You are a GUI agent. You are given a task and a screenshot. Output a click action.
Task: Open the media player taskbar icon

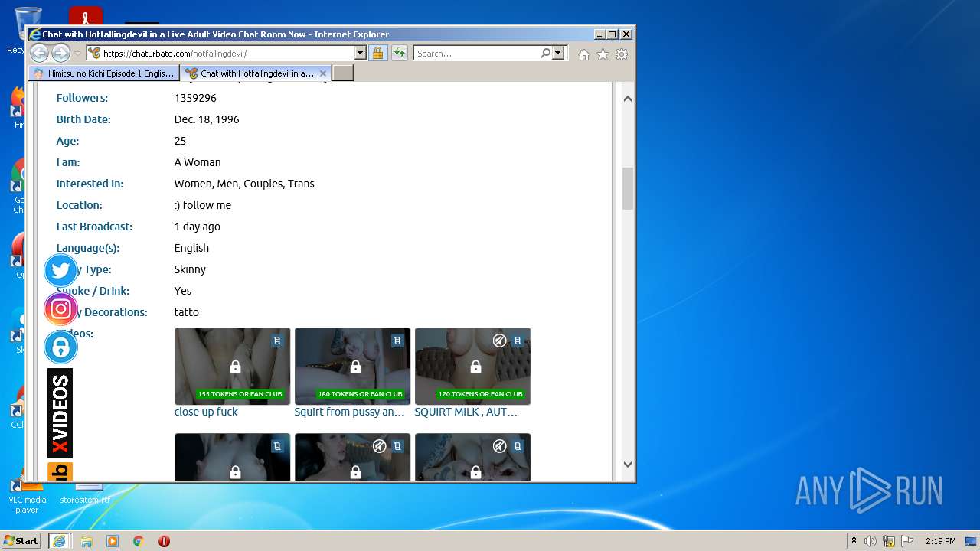pos(113,541)
